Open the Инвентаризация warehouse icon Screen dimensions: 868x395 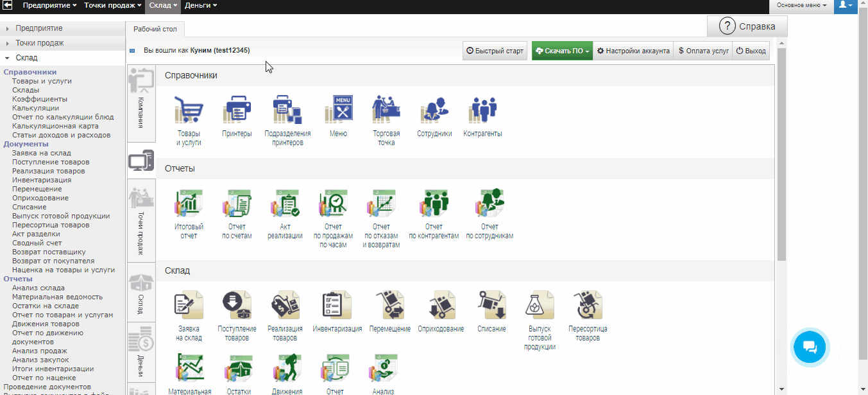tap(337, 305)
